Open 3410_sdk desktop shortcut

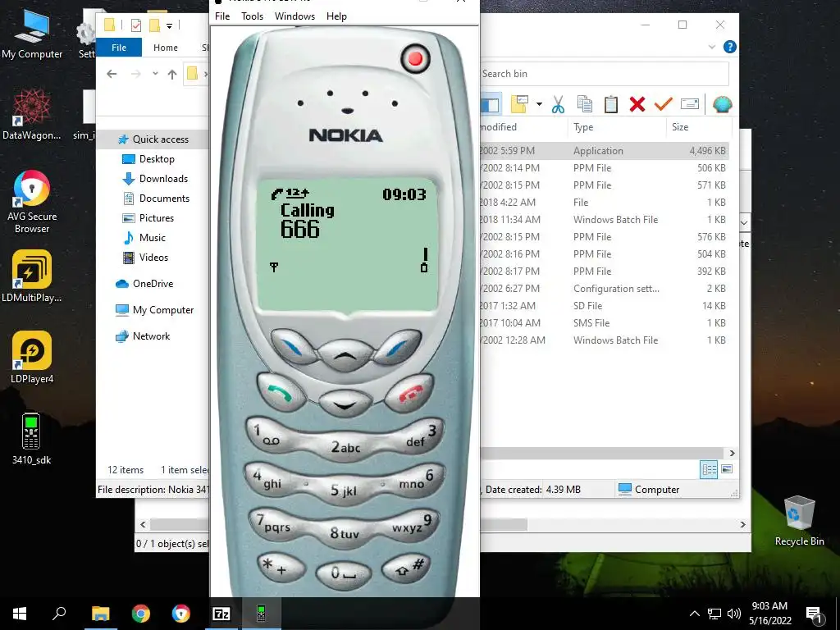[x=32, y=438]
